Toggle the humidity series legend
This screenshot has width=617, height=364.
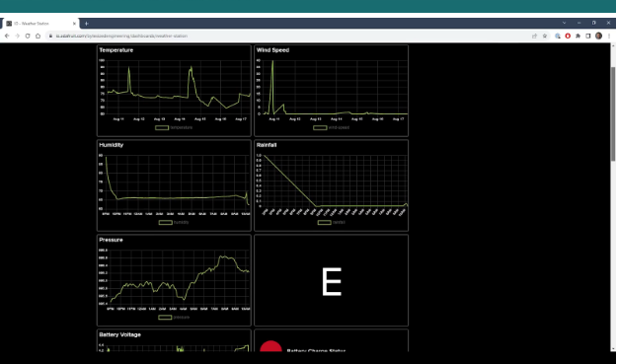(x=174, y=223)
